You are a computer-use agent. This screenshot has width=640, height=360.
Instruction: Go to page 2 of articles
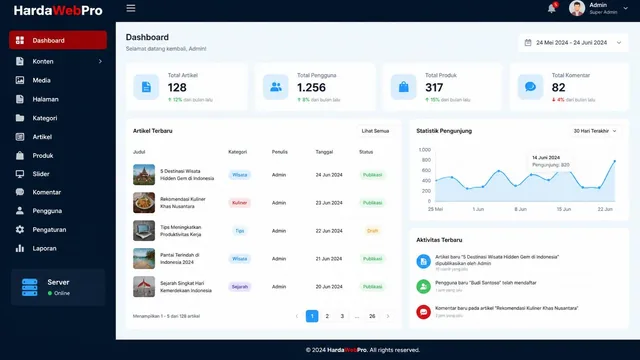(x=327, y=316)
